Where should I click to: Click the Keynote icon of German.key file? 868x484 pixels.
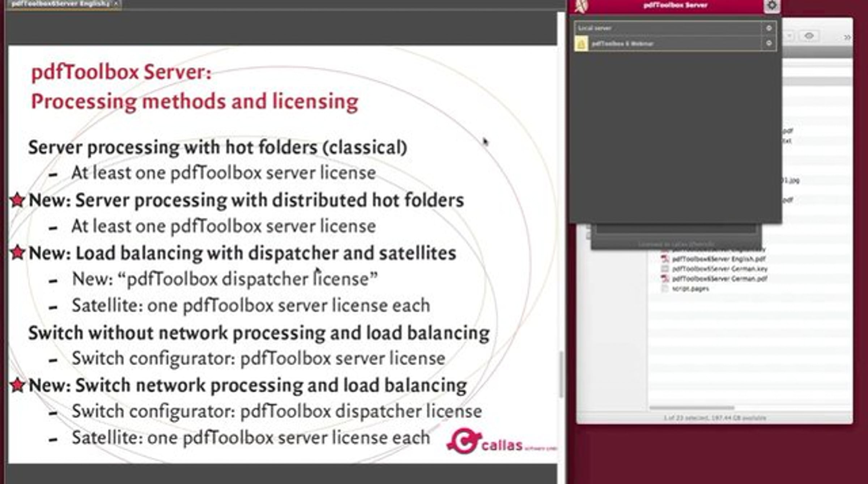point(665,269)
